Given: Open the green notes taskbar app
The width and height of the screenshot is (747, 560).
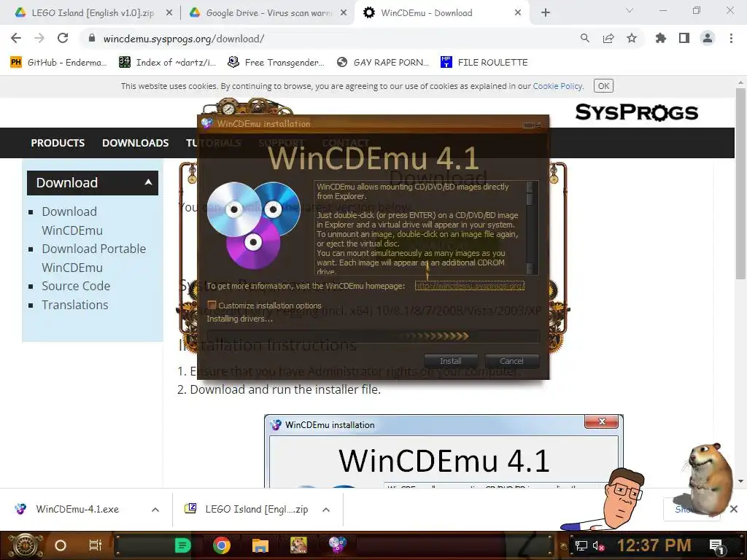Looking at the screenshot, I should tap(182, 545).
